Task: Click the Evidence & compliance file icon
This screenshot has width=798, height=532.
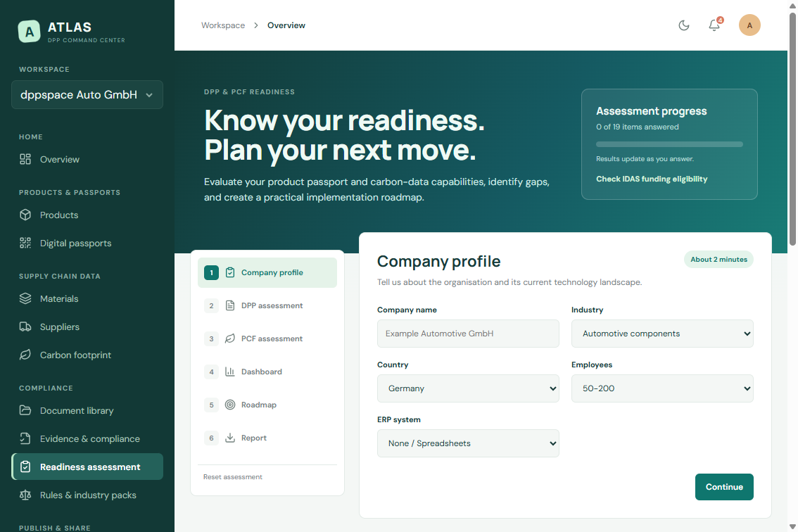Action: tap(25, 438)
